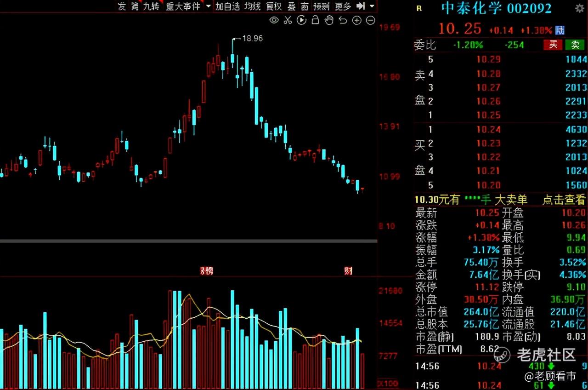Viewport: 588px width, 390px height.
Task: Toggle 均线 moving averages
Action: pos(252,6)
